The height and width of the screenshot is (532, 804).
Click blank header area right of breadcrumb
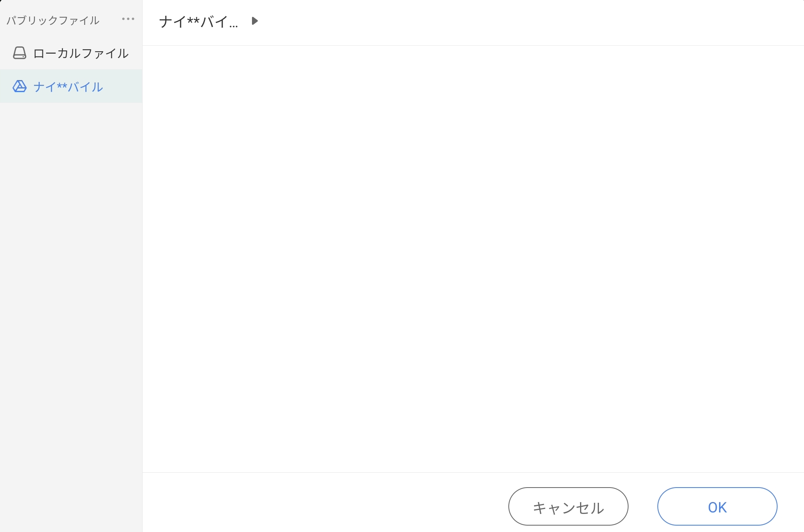click(x=521, y=22)
